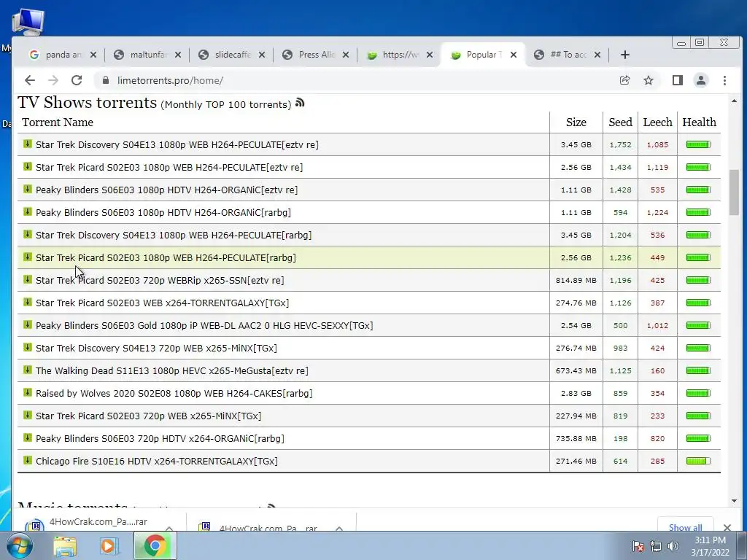This screenshot has height=560, width=747.
Task: Open the Chrome profile avatar
Action: pyautogui.click(x=701, y=80)
